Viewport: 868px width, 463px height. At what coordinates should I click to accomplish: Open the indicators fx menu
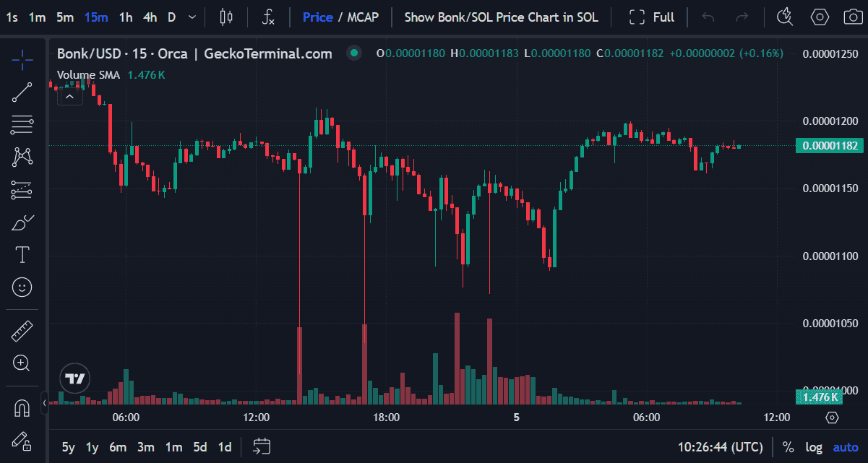(x=267, y=17)
